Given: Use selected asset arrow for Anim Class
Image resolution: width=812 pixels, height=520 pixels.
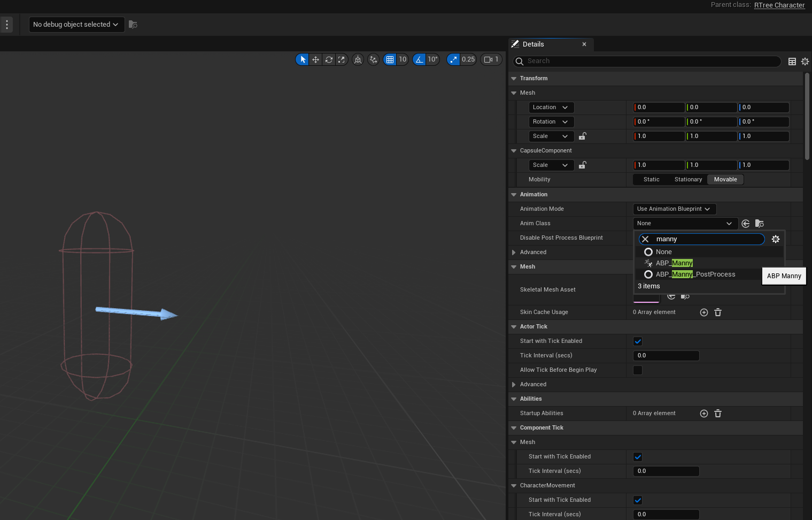Looking at the screenshot, I should (746, 224).
